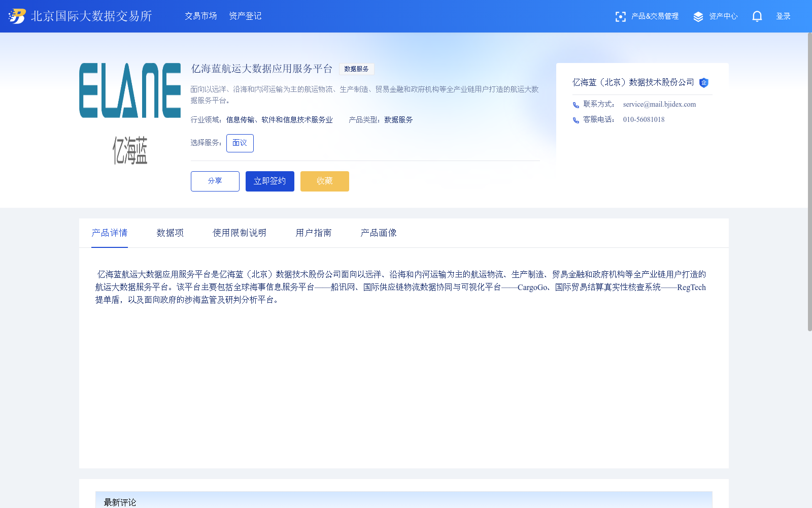Click the 010-56081018 phone number
This screenshot has width=812, height=508.
click(x=644, y=120)
